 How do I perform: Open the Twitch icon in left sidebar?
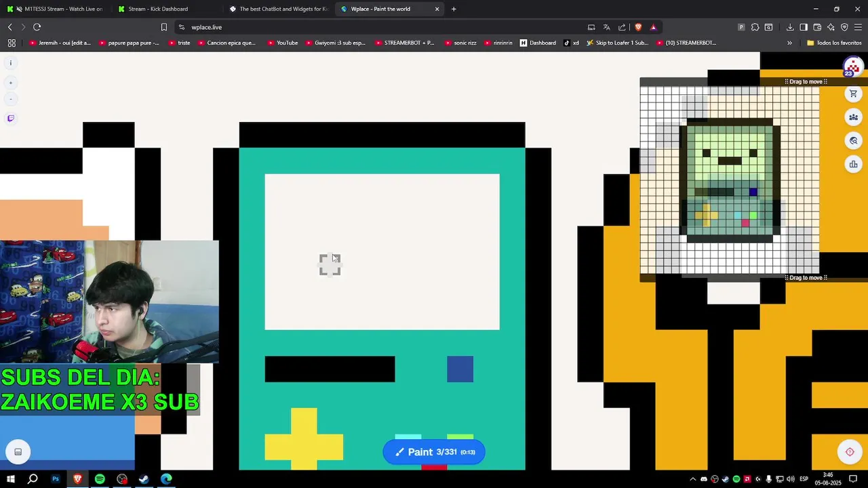click(x=10, y=119)
